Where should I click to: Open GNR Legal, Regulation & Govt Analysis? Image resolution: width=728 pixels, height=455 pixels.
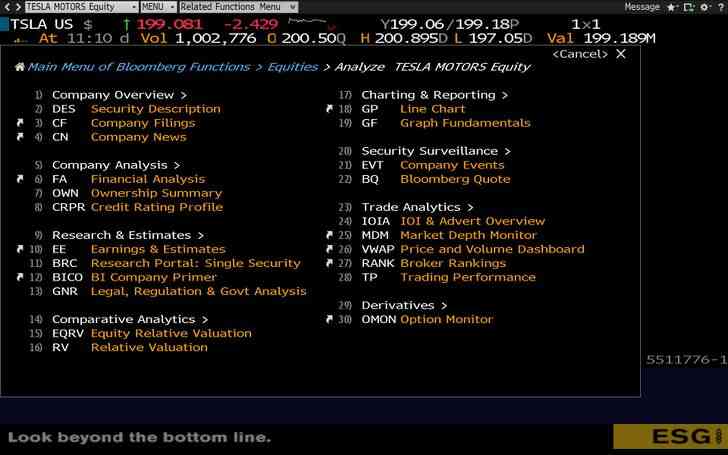point(179,291)
